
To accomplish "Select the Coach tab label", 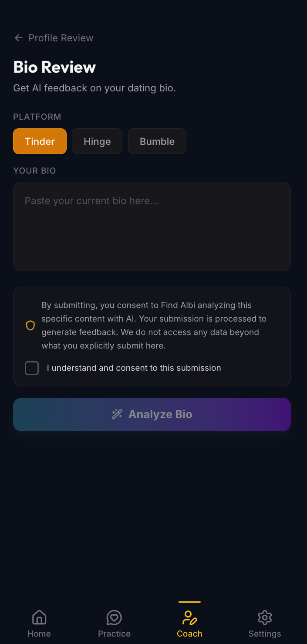I will [x=189, y=634].
